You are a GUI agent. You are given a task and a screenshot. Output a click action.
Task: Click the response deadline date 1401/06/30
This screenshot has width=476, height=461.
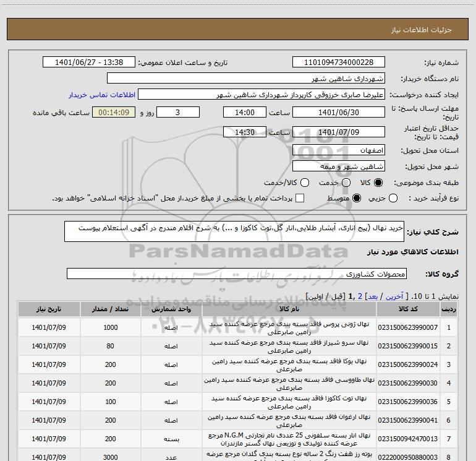(339, 112)
